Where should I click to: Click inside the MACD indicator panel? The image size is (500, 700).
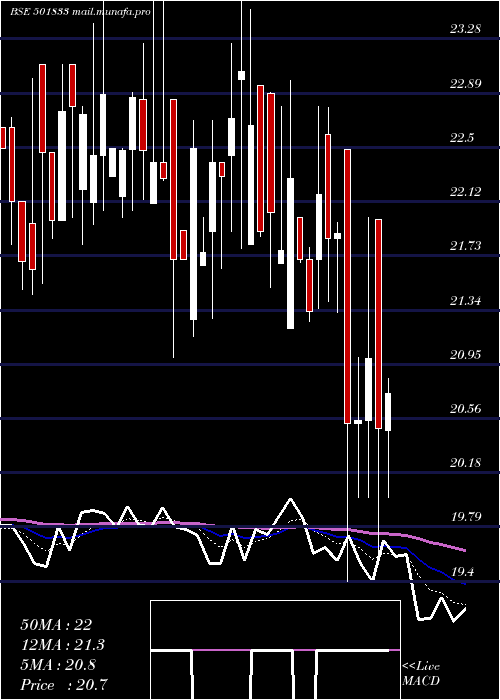pyautogui.click(x=275, y=650)
